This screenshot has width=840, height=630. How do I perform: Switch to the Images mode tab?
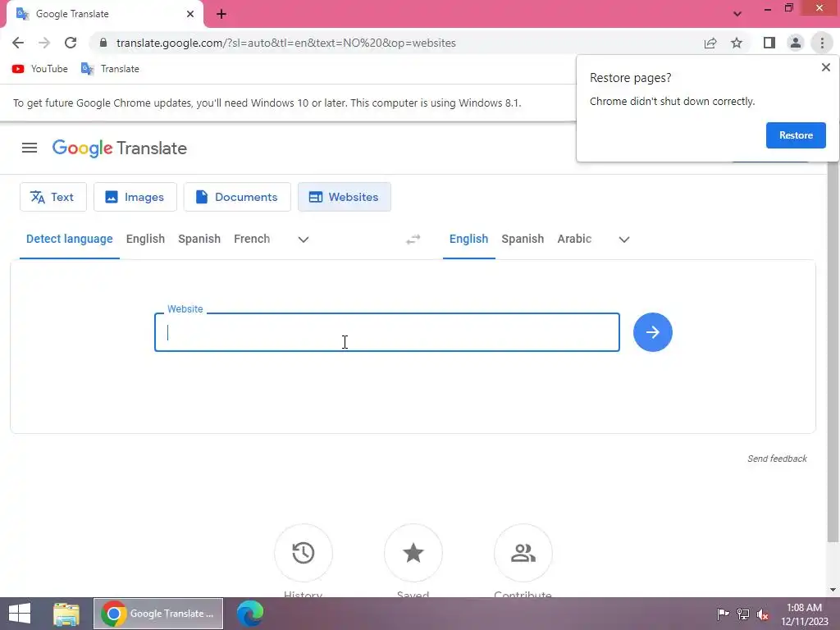pyautogui.click(x=135, y=197)
